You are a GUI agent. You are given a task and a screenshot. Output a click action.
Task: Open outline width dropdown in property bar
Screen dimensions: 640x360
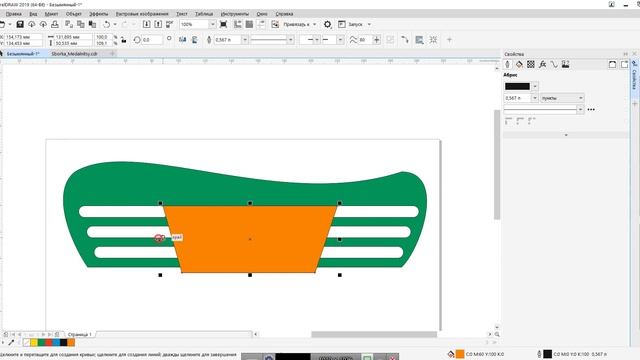coord(245,40)
